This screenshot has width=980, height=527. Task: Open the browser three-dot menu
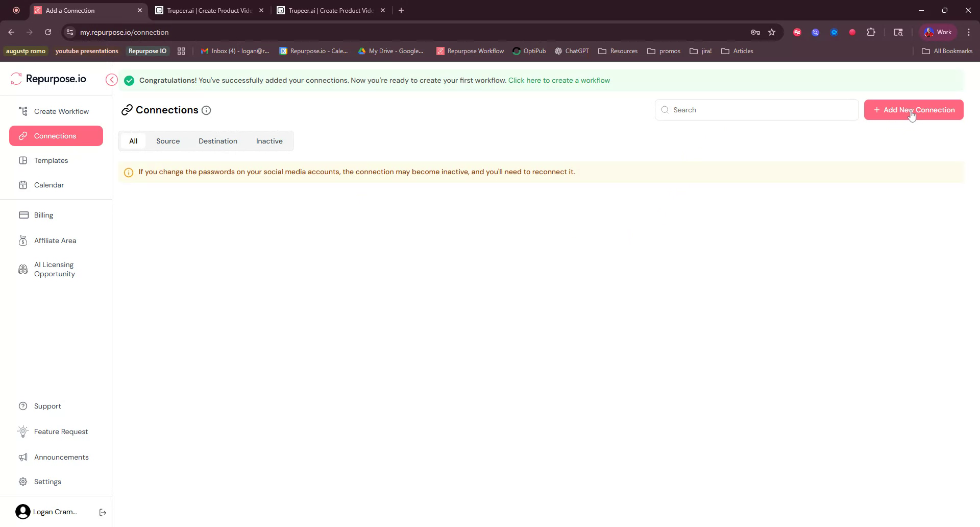(968, 32)
